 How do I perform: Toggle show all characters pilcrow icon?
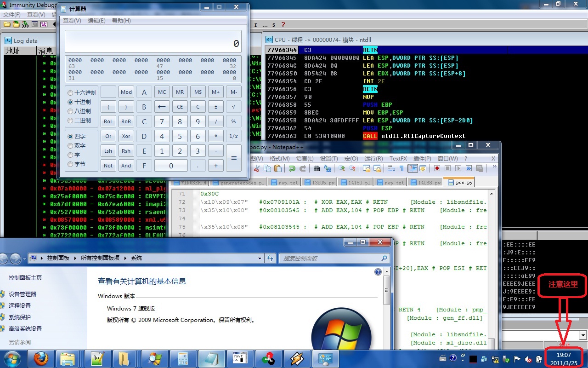[402, 168]
